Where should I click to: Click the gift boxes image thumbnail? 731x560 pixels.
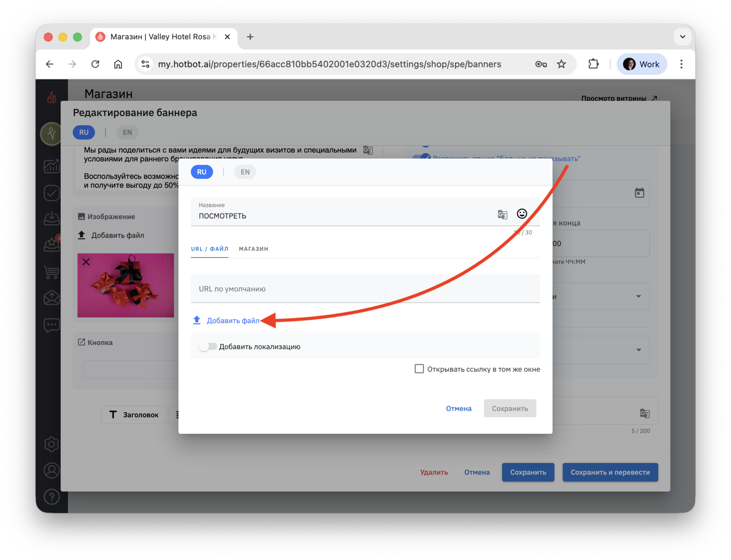click(126, 285)
